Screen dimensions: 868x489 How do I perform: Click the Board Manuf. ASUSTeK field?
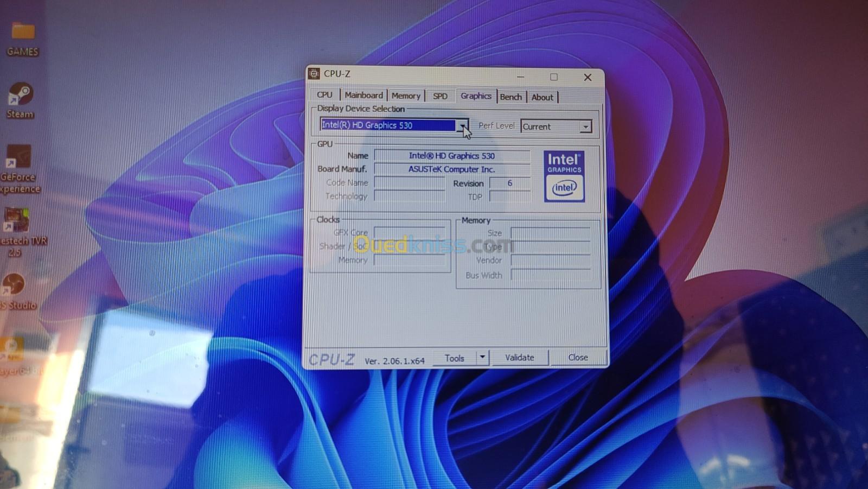452,169
